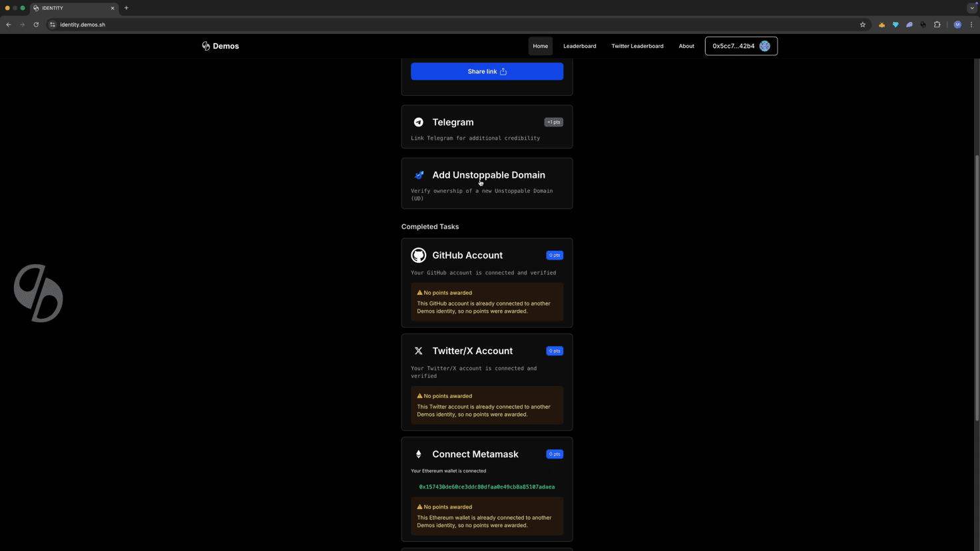980x551 pixels.
Task: Open the Chrome three-dot menu
Action: tap(972, 25)
